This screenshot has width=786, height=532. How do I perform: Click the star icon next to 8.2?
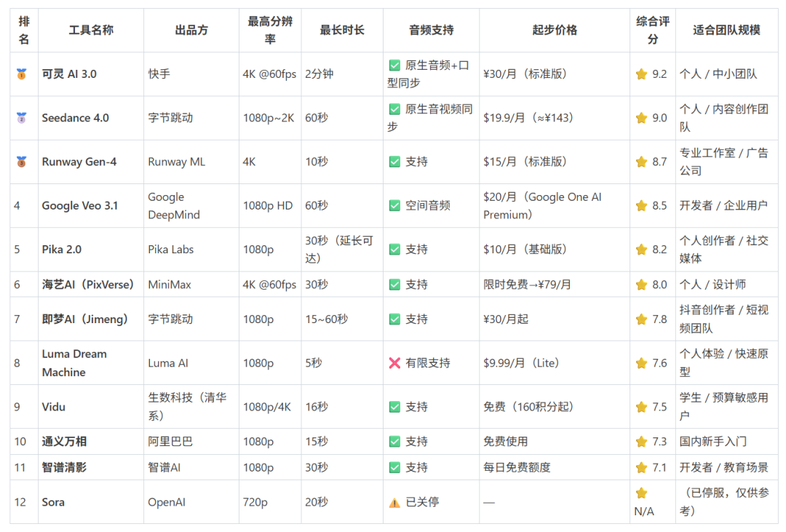click(641, 249)
